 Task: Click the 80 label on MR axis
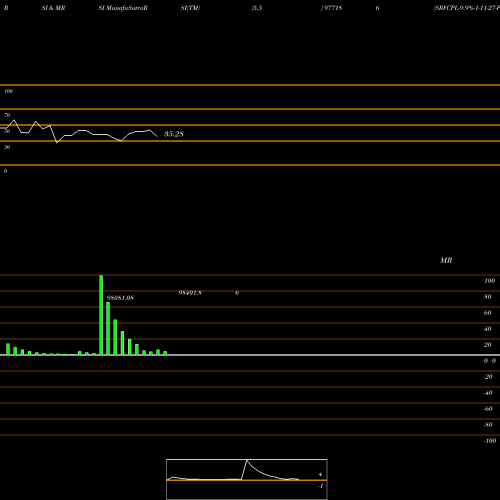[488, 297]
